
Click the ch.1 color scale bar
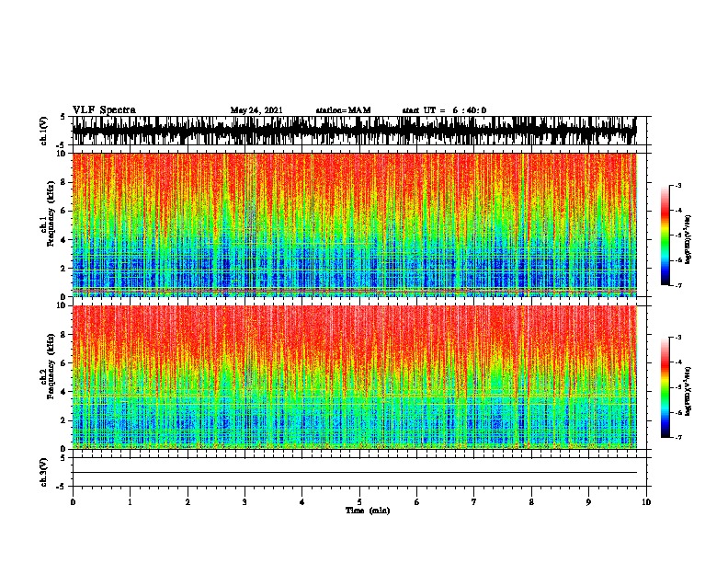[665, 236]
